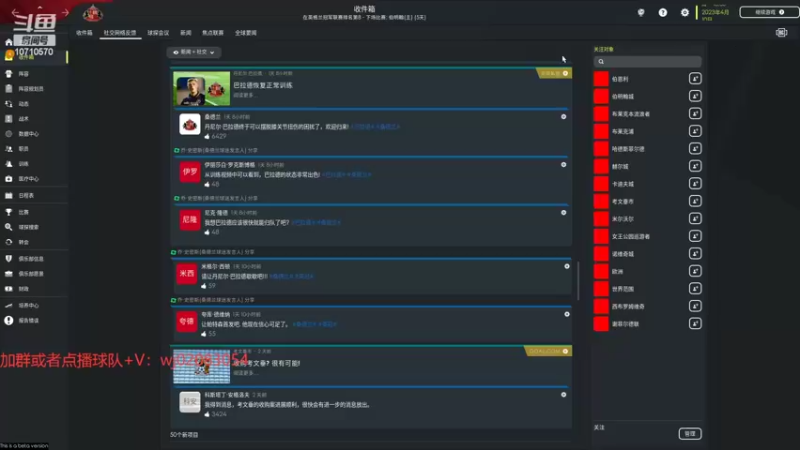Click the 关注对象 search field

pyautogui.click(x=647, y=62)
